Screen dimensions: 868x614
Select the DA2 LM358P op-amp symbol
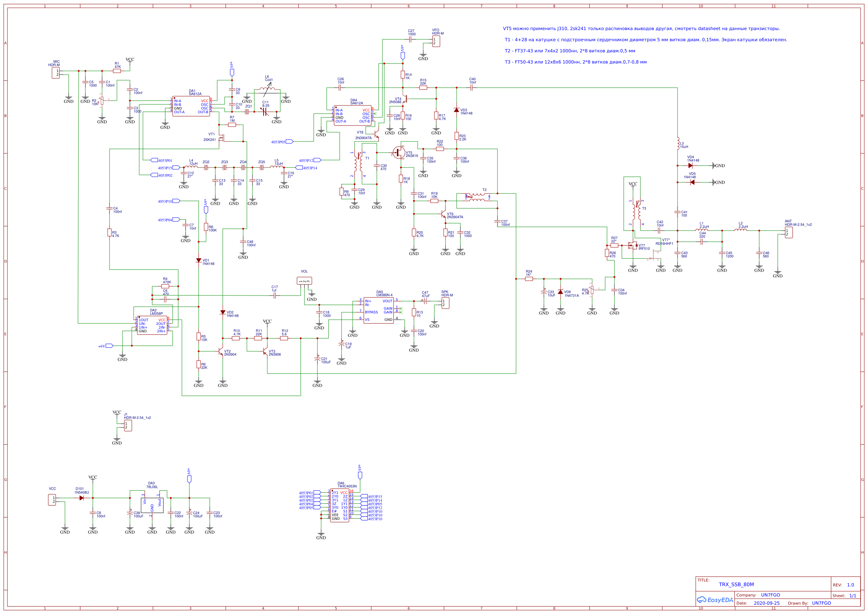click(152, 326)
